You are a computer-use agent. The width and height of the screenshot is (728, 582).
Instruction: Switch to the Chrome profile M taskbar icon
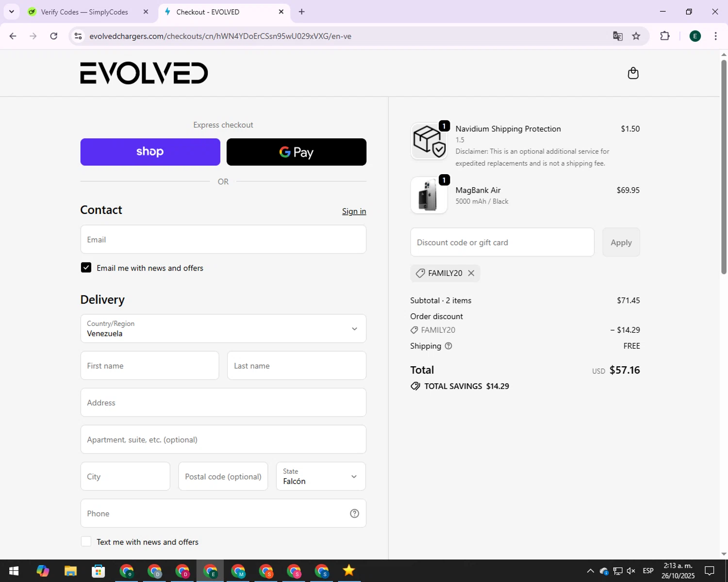(x=238, y=571)
